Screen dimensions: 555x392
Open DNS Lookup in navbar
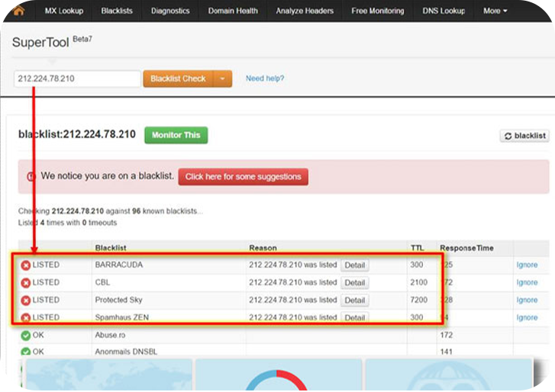coord(444,11)
